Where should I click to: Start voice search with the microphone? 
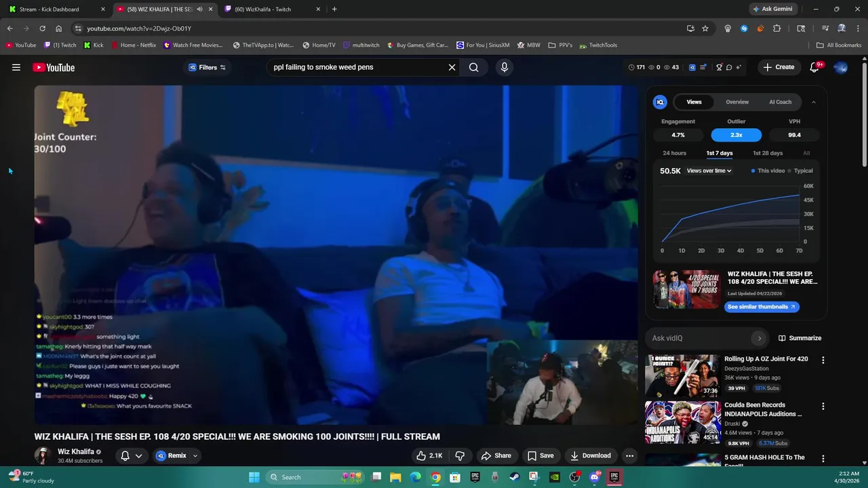tap(504, 67)
